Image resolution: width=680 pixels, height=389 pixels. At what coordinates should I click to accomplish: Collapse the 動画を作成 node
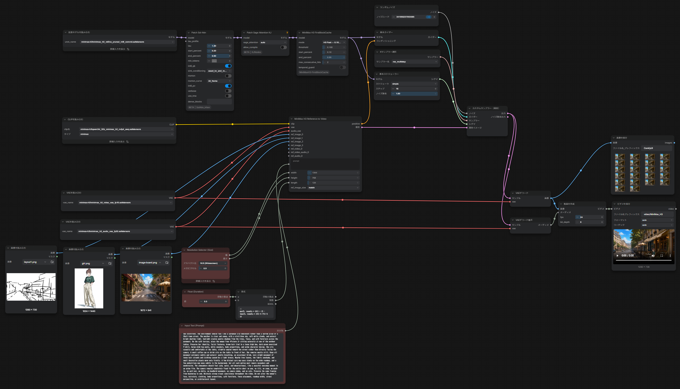[x=562, y=204]
